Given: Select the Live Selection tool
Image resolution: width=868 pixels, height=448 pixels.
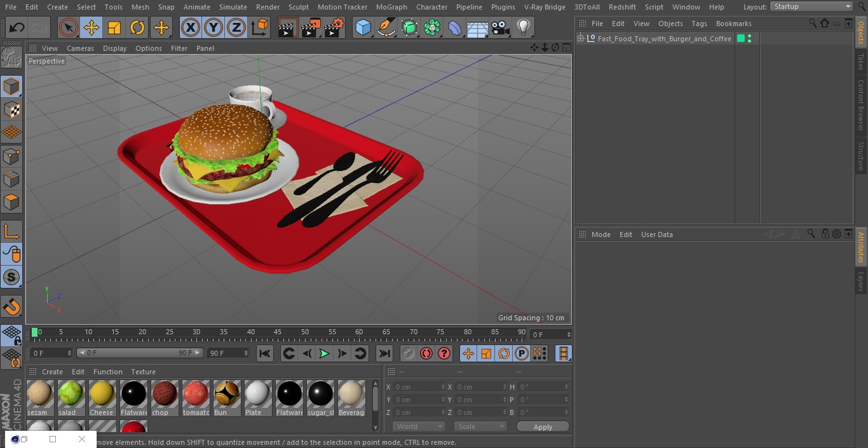Looking at the screenshot, I should [69, 28].
